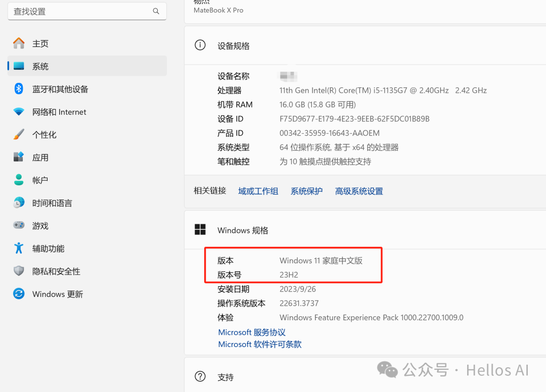
Task: Click the 域或工作组 link
Action: point(258,191)
